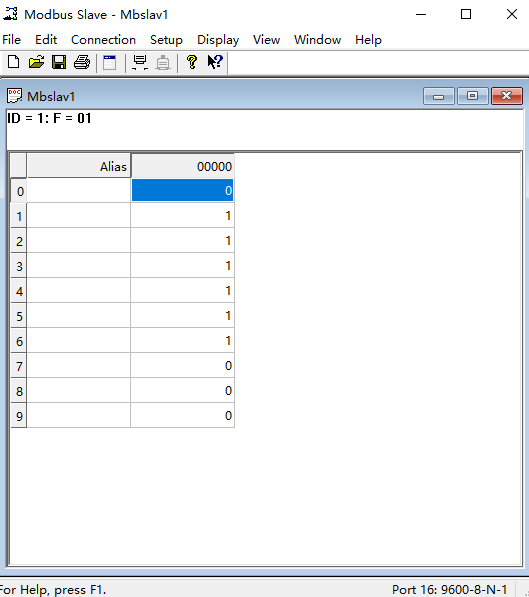The width and height of the screenshot is (529, 597).
Task: Open the View menu
Action: pyautogui.click(x=267, y=40)
